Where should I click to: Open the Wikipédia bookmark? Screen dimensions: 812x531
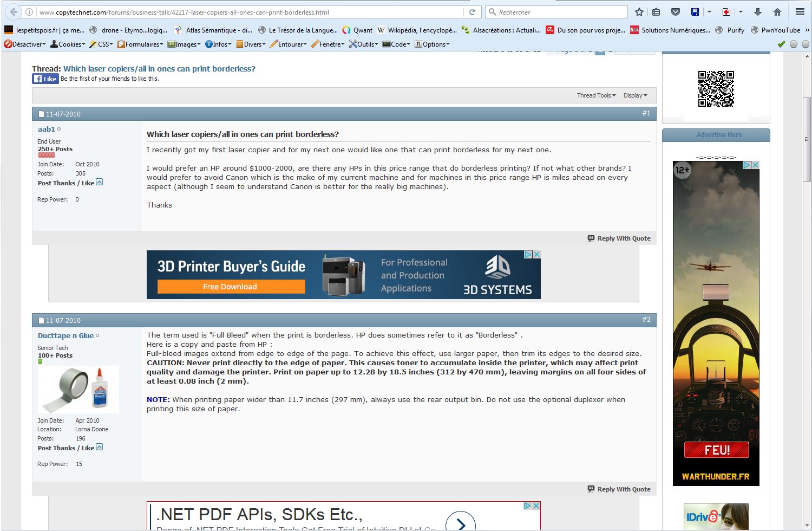tap(417, 30)
